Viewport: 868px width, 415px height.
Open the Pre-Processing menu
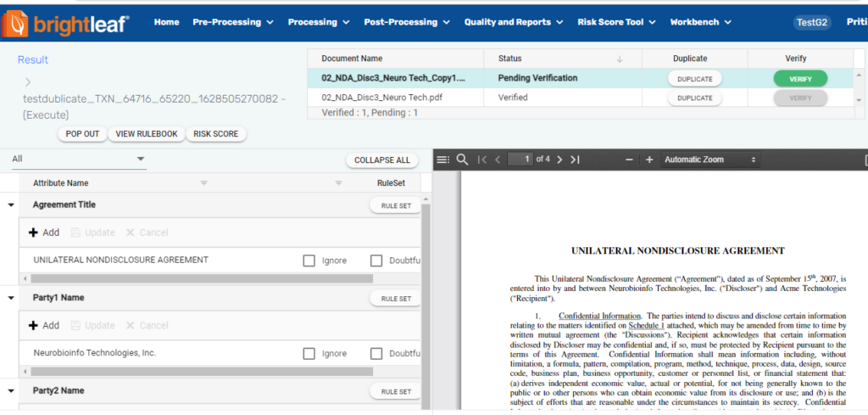pos(233,22)
